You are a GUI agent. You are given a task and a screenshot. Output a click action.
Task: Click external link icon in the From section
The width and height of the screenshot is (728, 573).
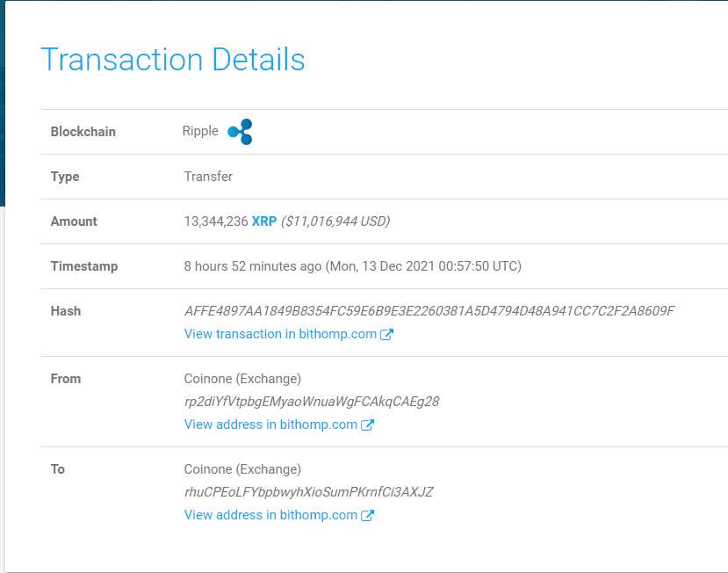367,424
